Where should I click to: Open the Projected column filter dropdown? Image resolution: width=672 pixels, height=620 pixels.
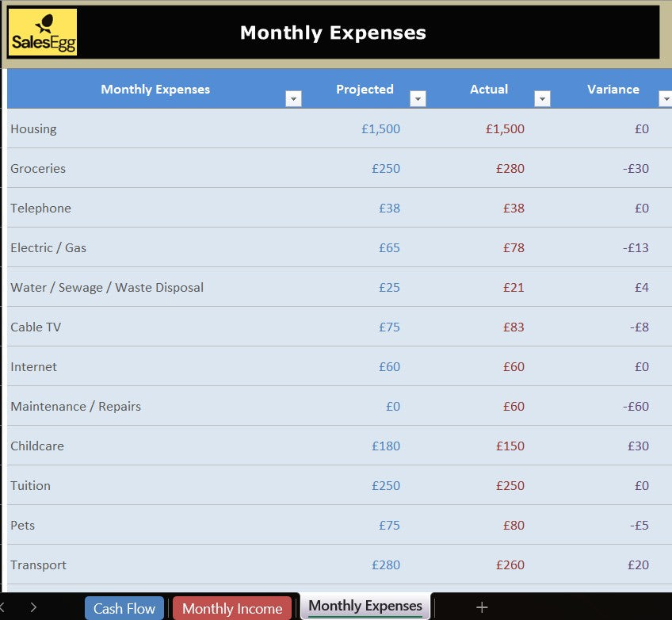click(x=418, y=98)
